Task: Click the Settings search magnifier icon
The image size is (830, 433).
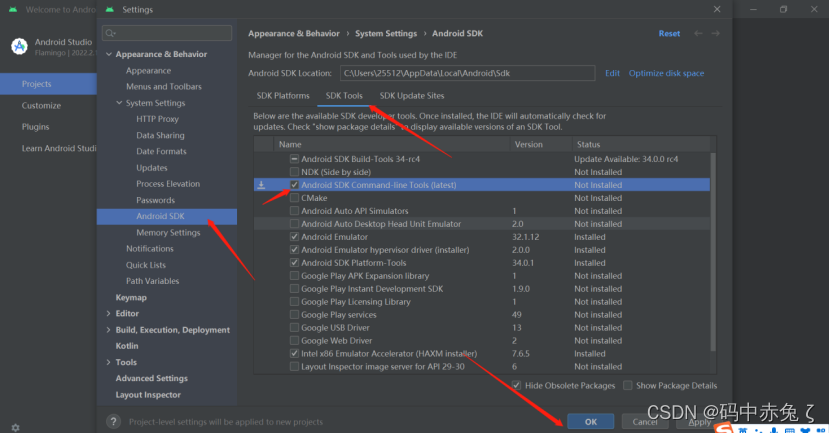Action: [x=110, y=33]
